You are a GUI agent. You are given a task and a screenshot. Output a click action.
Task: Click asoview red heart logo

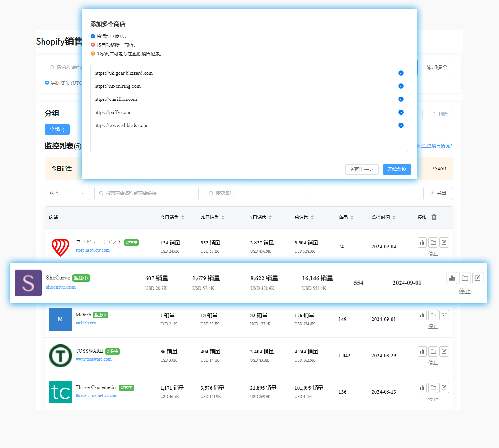coord(60,247)
